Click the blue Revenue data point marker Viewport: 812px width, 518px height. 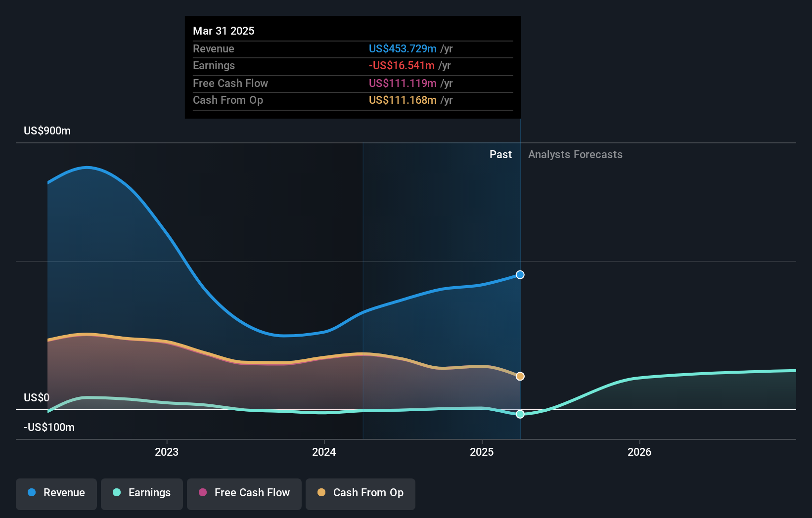coord(520,275)
